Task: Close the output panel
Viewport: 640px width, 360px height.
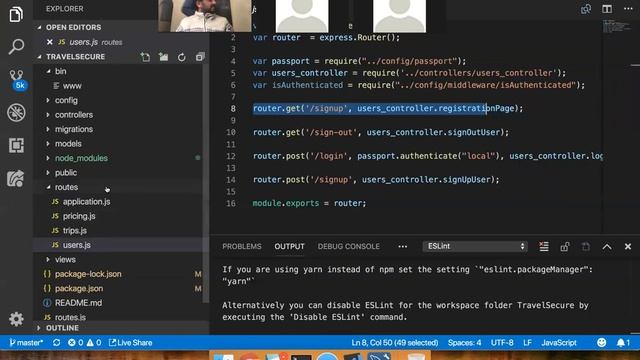Action: [x=628, y=247]
